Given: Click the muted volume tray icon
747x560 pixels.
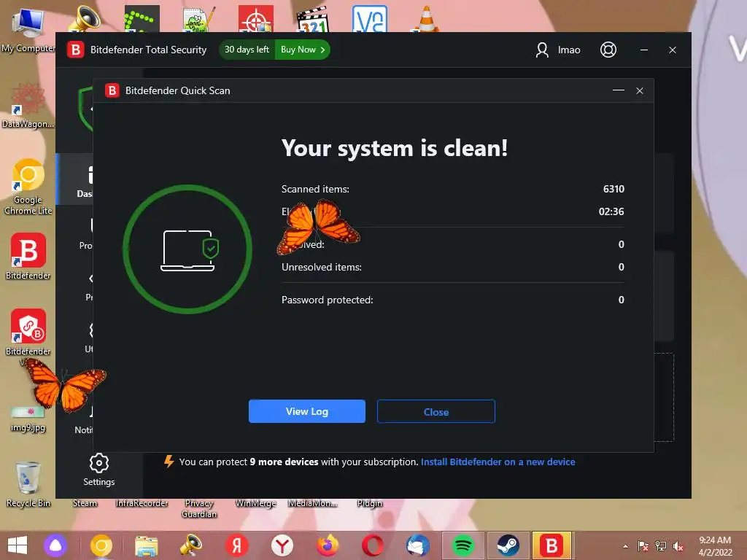Looking at the screenshot, I should click(678, 546).
